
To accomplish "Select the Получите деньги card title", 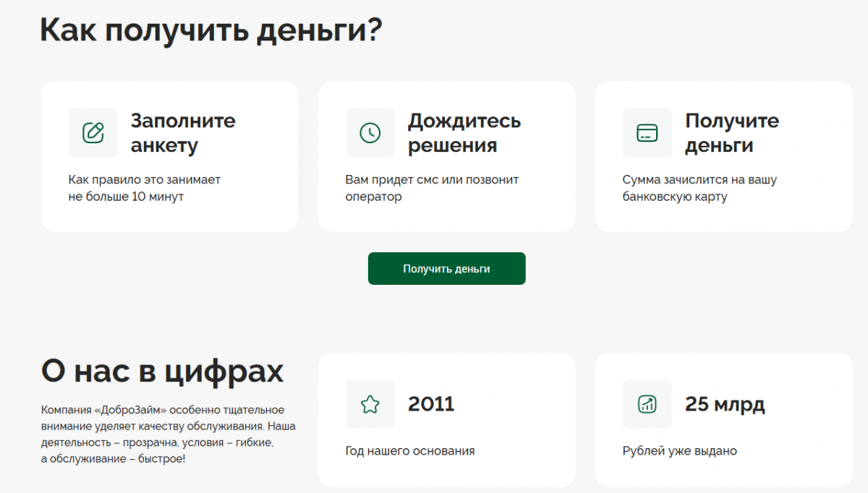I will click(731, 133).
